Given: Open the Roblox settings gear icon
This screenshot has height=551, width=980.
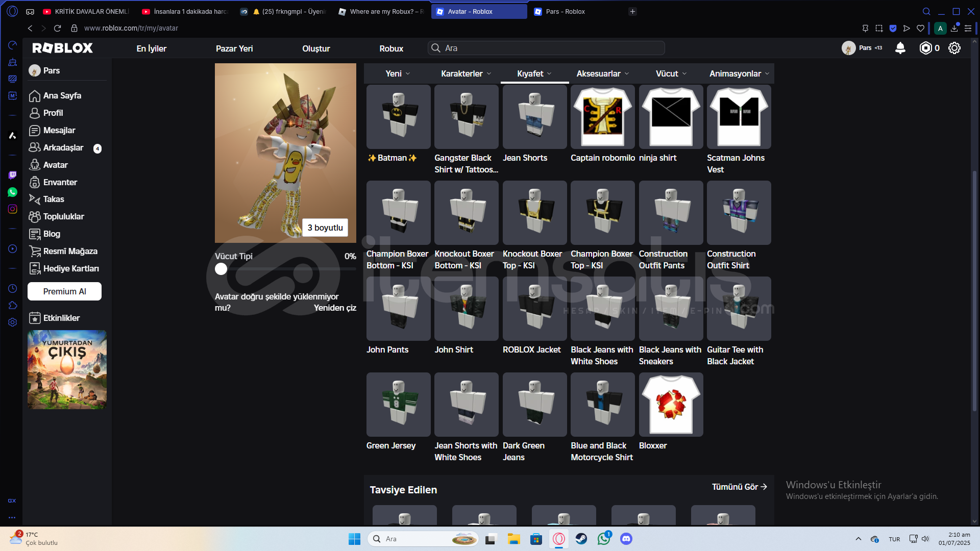Looking at the screenshot, I should tap(954, 48).
